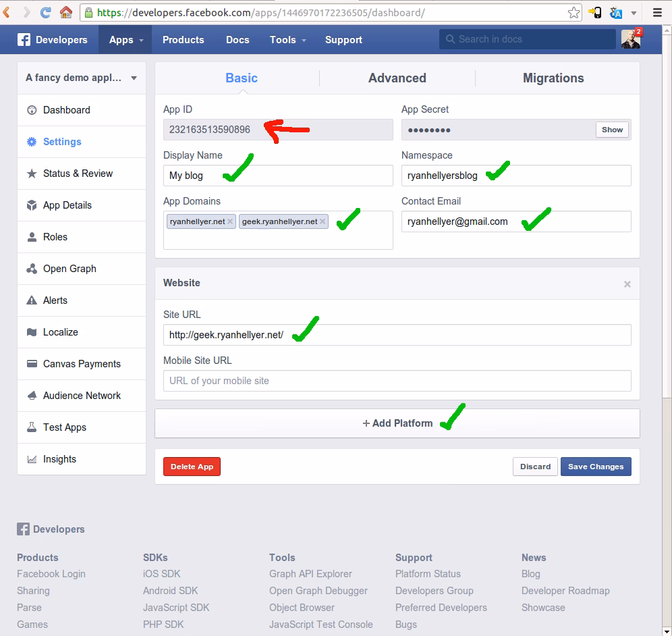Open Docs in the top navbar

tap(237, 39)
